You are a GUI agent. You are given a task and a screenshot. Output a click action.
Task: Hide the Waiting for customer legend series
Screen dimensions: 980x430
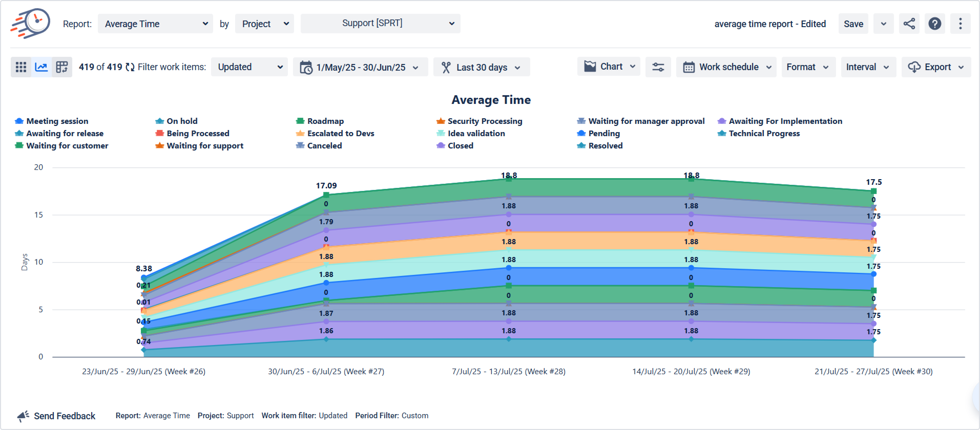(x=67, y=146)
